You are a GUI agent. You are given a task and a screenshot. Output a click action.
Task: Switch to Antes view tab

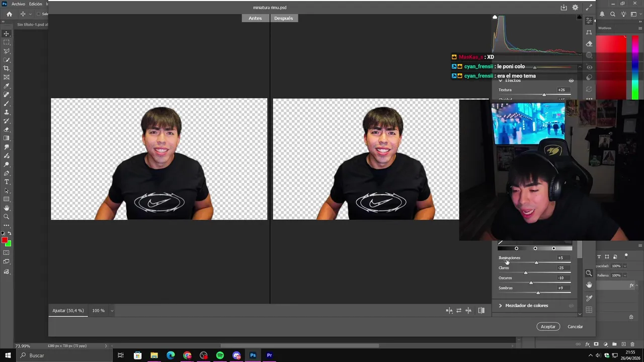255,18
